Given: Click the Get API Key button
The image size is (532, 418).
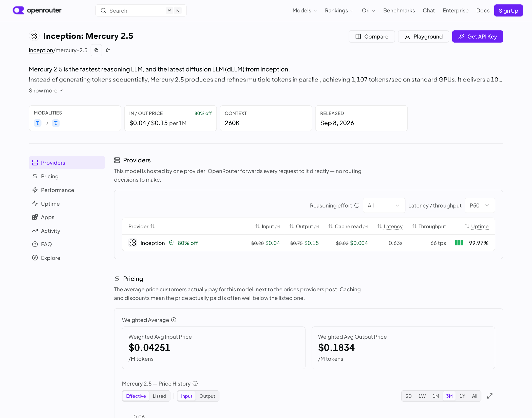Looking at the screenshot, I should point(478,36).
